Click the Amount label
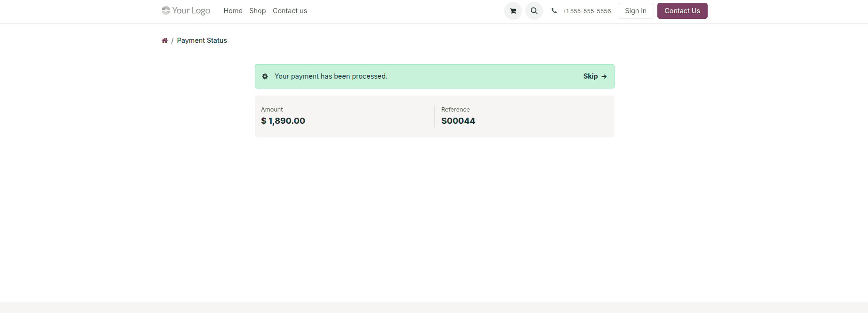Viewport: 868px width, 313px height. tap(272, 110)
